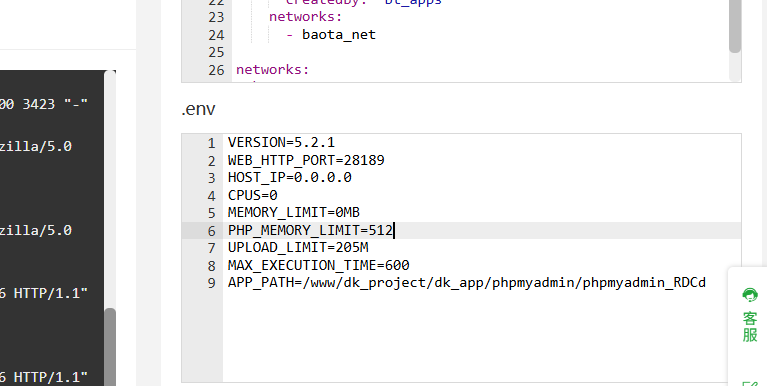The image size is (767, 386).
Task: Click the UPLOAD_LIMIT=205M line
Action: tap(298, 248)
